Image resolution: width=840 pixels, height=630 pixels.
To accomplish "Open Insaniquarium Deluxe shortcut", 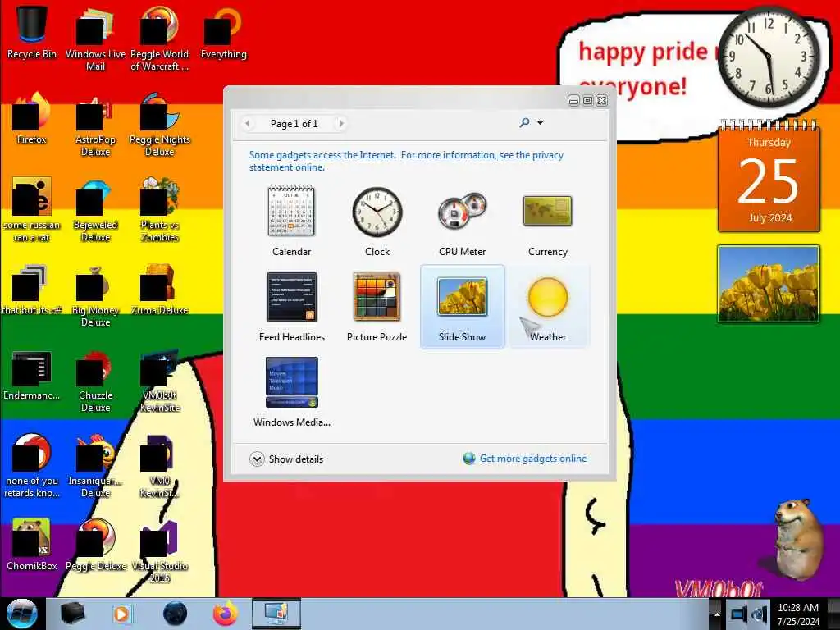I will (95, 466).
